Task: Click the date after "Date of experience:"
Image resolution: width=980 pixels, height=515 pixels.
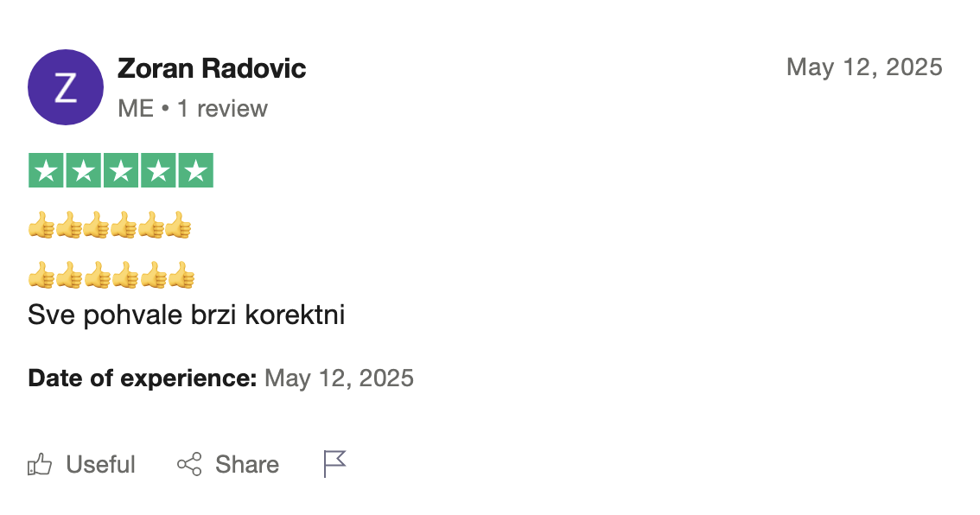Action: (x=339, y=378)
